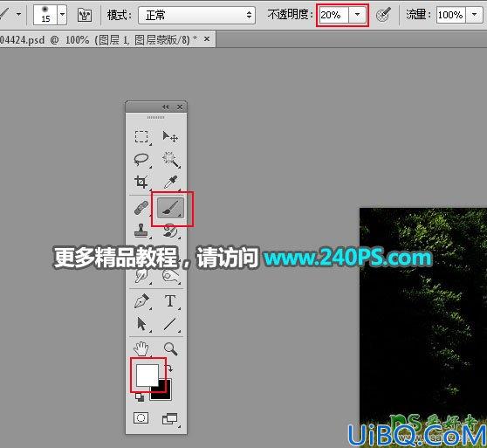
Task: Select the Zoom tool
Action: pos(170,348)
